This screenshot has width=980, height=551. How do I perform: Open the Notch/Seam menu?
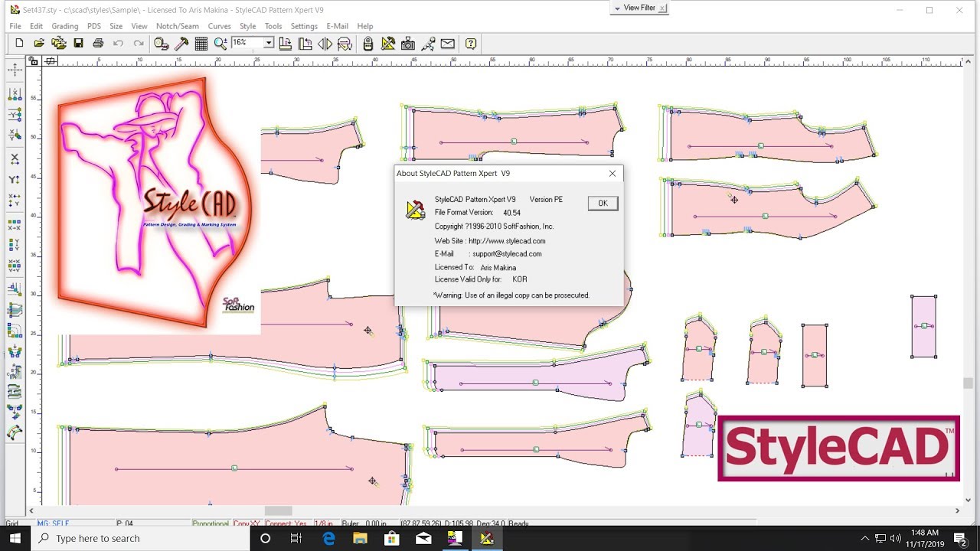pos(177,26)
